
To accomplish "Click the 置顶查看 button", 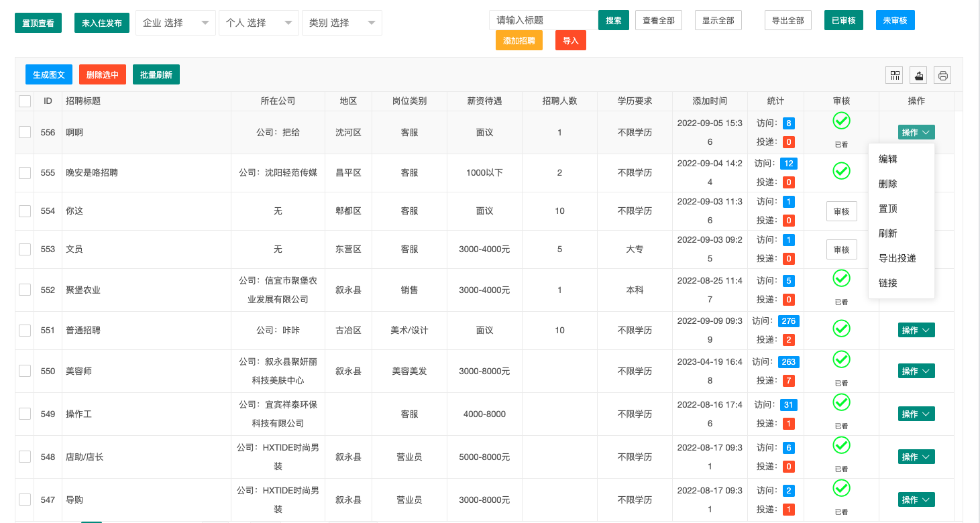I will (38, 23).
